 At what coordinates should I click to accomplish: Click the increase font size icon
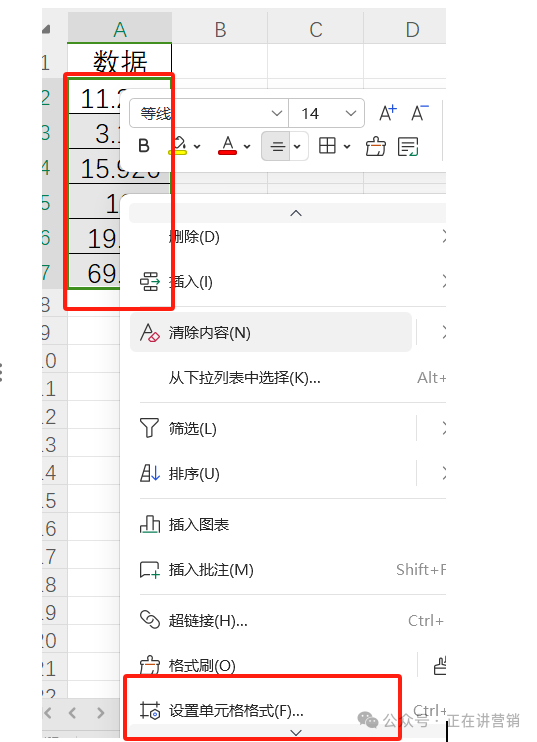(x=388, y=113)
